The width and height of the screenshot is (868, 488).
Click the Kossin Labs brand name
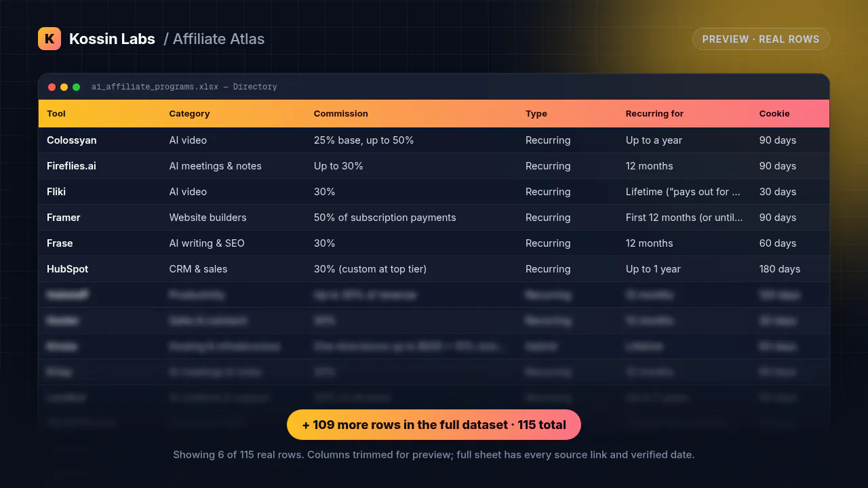point(112,39)
